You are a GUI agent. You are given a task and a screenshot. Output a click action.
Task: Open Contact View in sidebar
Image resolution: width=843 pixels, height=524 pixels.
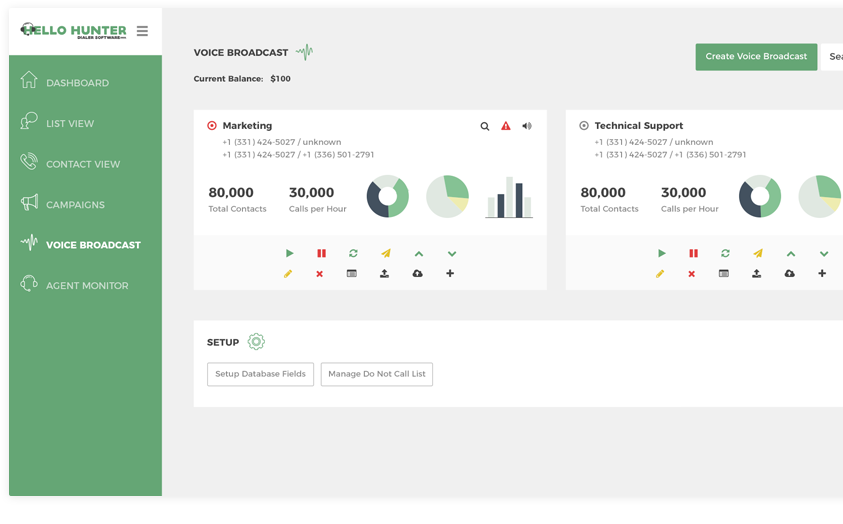(x=70, y=164)
